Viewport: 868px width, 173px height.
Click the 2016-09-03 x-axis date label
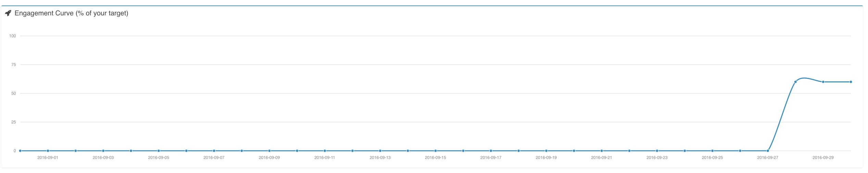point(103,158)
